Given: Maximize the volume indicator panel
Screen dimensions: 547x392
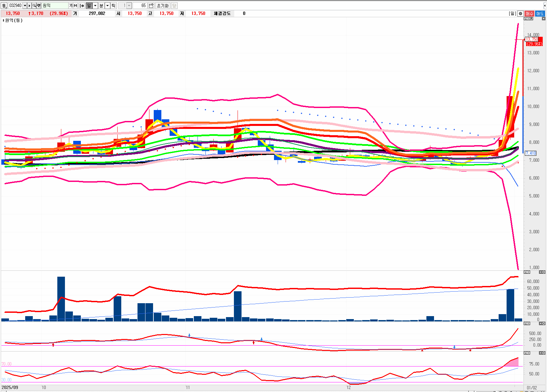Looking at the screenshot, I should click(540, 272).
